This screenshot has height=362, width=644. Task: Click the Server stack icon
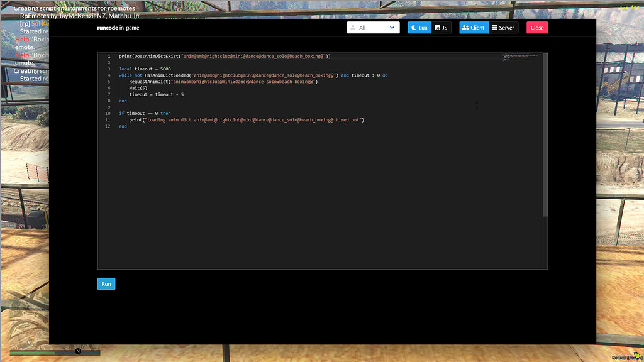(494, 28)
